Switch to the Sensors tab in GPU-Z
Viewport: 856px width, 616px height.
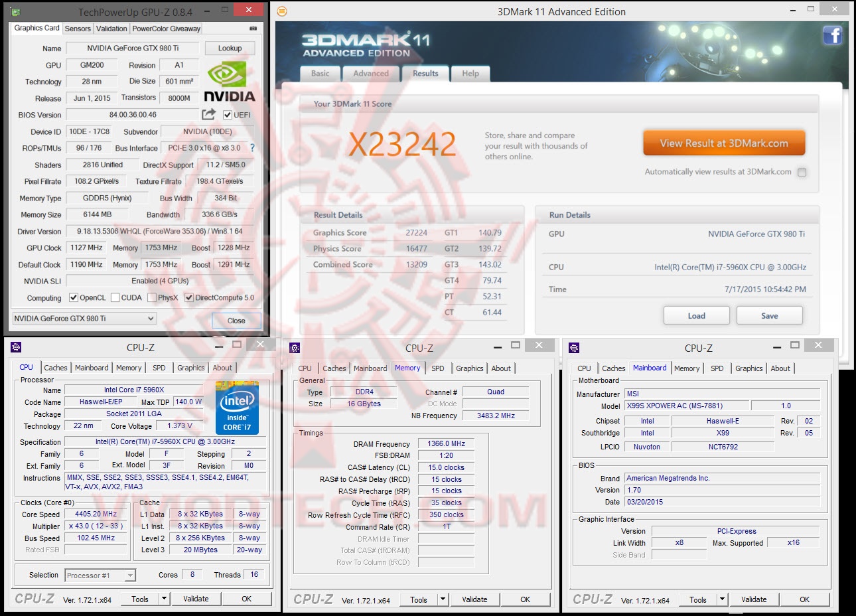pos(78,29)
